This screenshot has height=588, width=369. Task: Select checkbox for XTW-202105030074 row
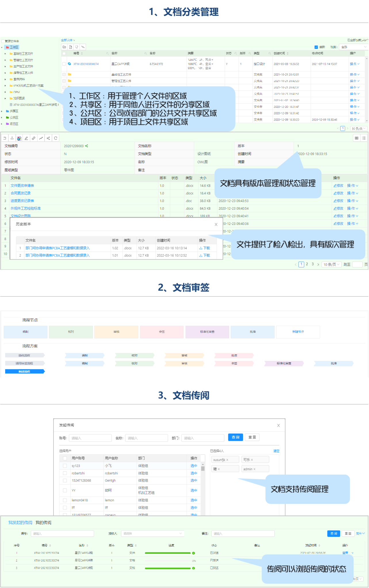(x=64, y=64)
